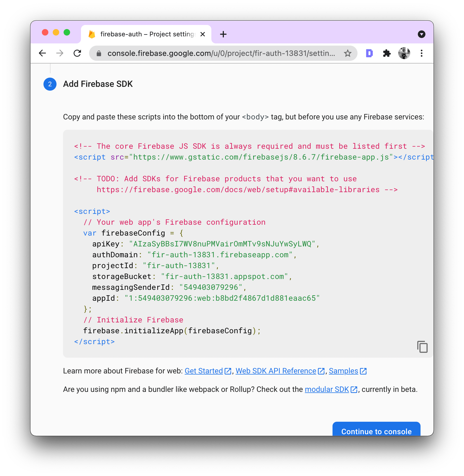This screenshot has width=464, height=476.
Task: Click the var firebaseConfig declaration line
Action: 133,233
